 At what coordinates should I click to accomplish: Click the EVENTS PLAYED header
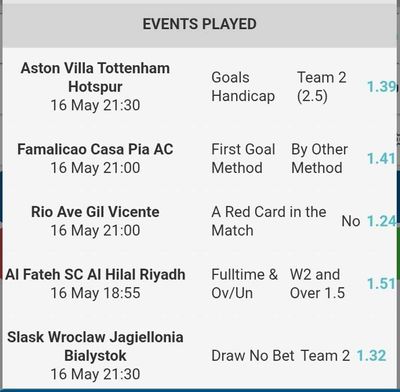point(200,24)
